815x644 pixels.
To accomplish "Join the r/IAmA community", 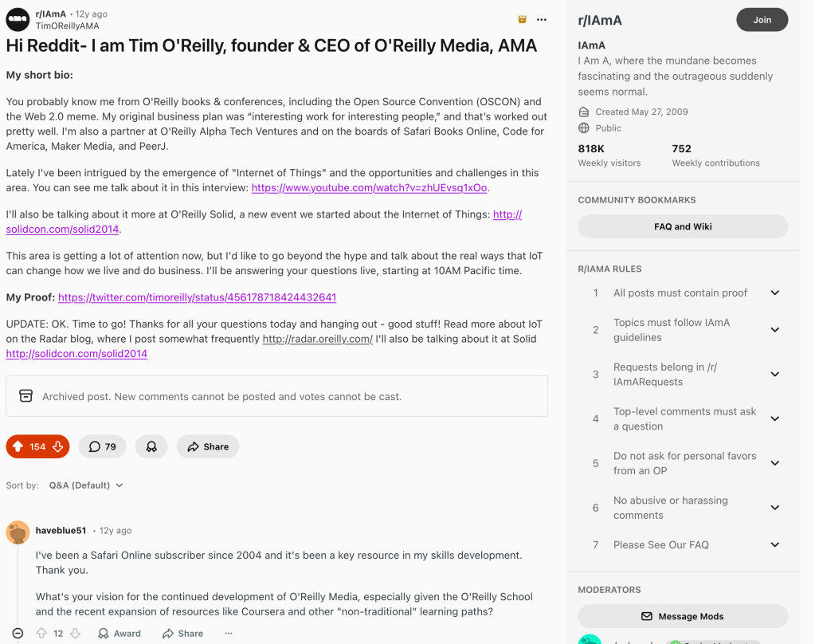I will click(x=762, y=20).
